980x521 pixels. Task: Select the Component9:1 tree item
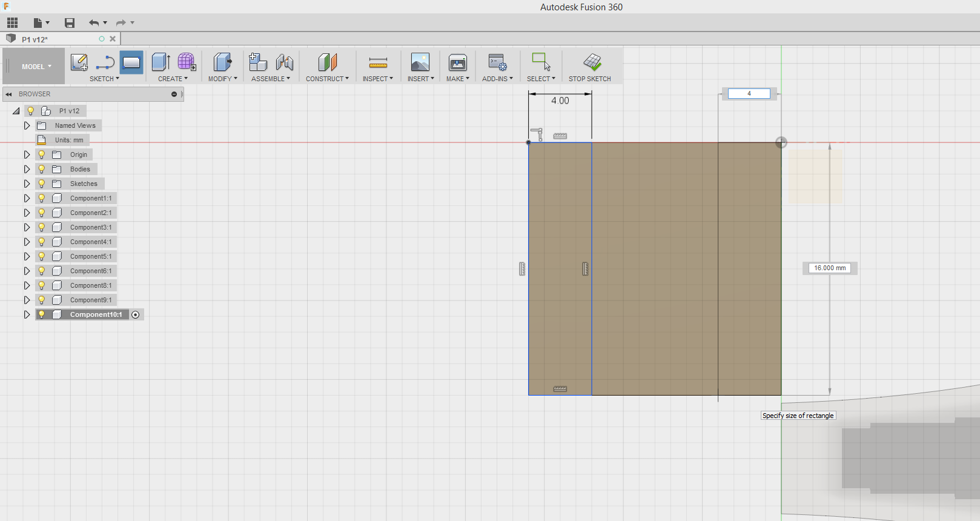[x=91, y=300]
